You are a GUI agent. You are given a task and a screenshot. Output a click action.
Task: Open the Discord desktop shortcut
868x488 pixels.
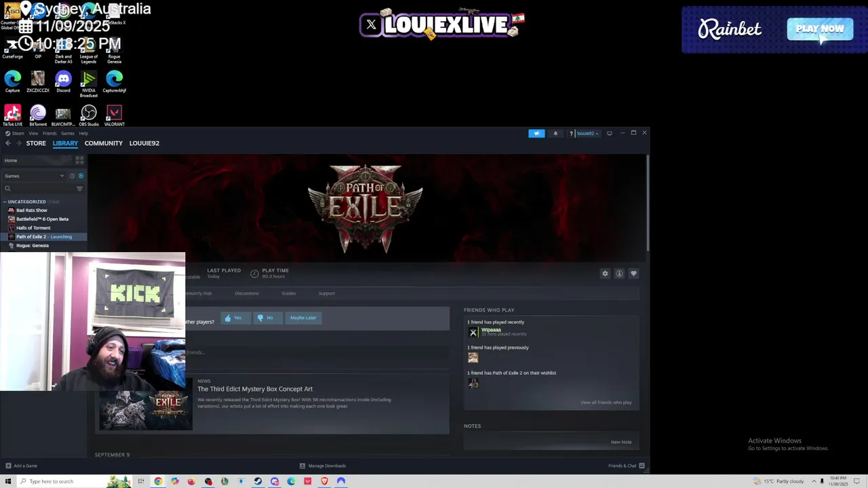pyautogui.click(x=63, y=82)
